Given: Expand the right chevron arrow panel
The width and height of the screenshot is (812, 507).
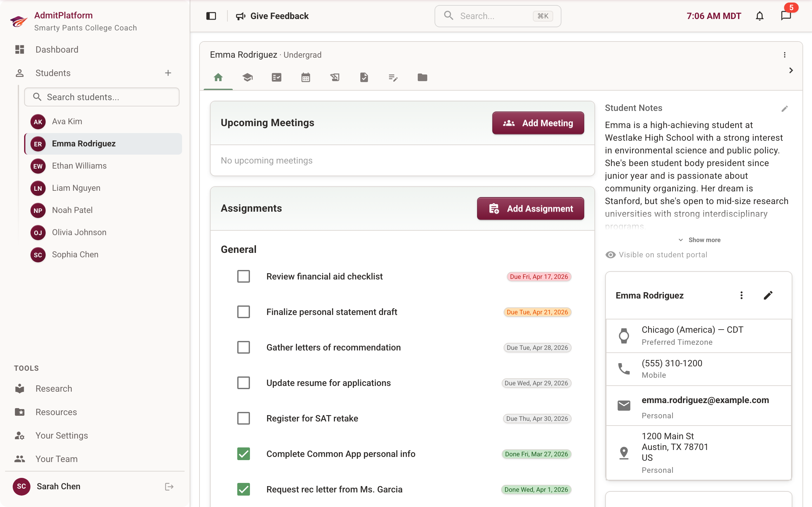Looking at the screenshot, I should click(x=790, y=70).
